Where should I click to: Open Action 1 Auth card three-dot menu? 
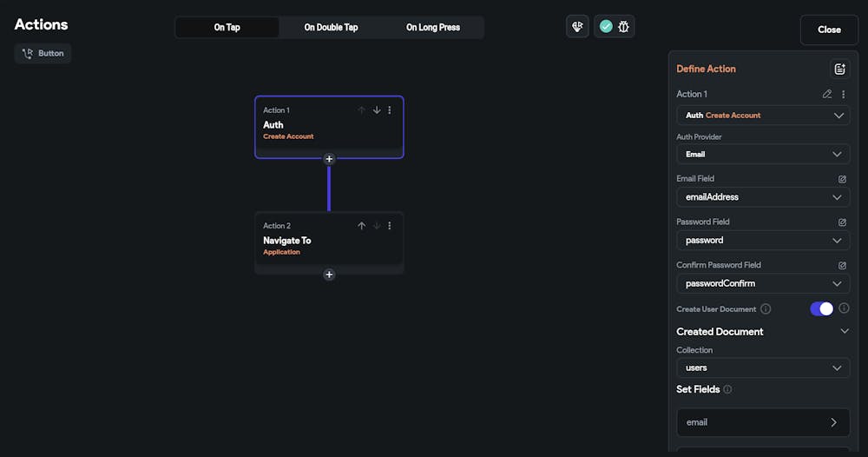point(390,110)
